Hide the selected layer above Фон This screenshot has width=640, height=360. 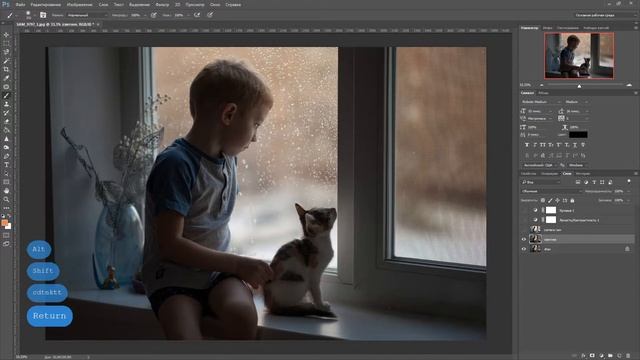pos(524,239)
